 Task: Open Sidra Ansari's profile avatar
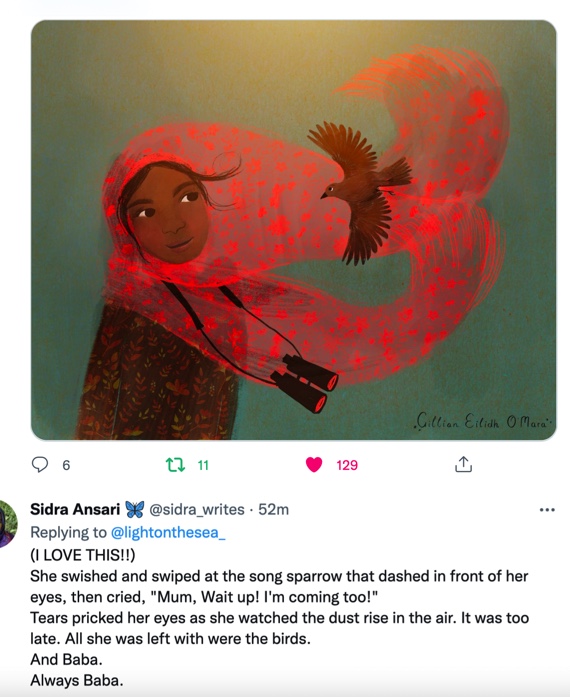pos(8,523)
